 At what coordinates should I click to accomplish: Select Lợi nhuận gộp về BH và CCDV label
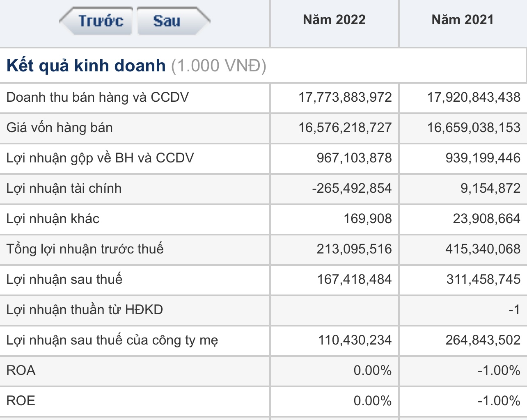click(x=100, y=158)
